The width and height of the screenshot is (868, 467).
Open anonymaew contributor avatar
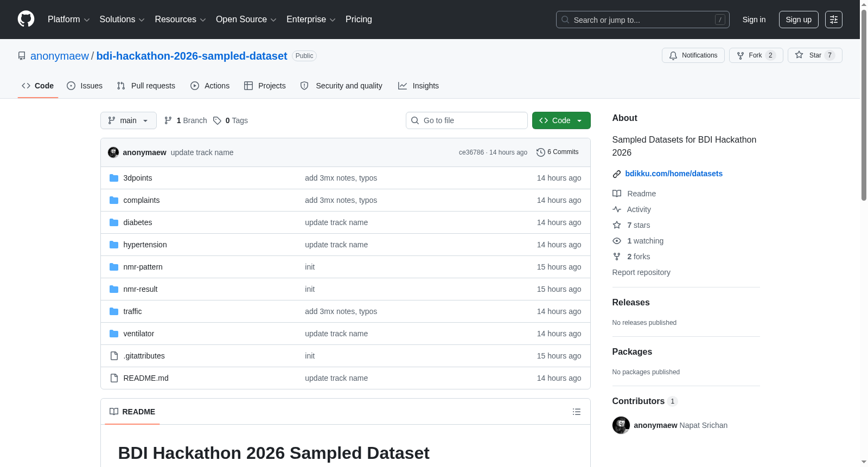(621, 425)
